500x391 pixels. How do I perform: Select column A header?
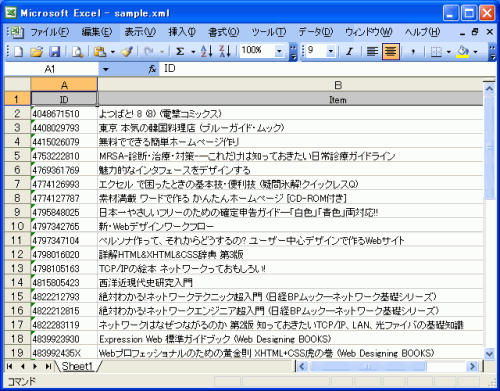pyautogui.click(x=64, y=85)
